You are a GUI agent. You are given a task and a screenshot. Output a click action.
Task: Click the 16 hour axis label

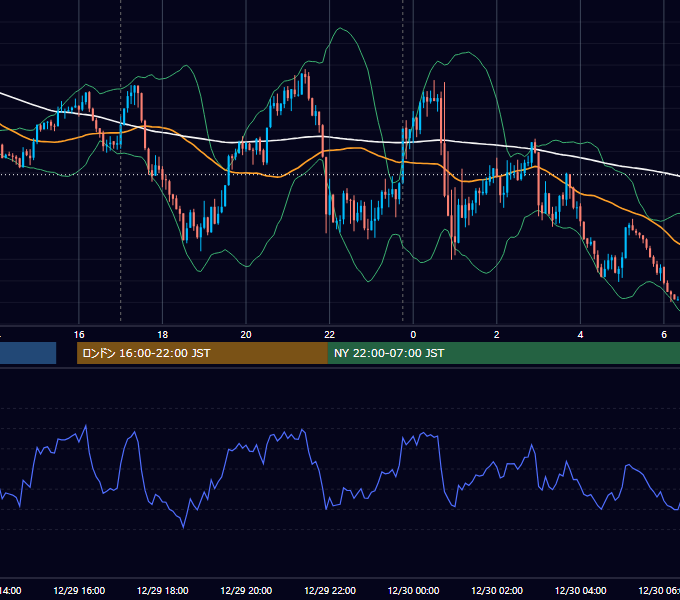[x=79, y=335]
